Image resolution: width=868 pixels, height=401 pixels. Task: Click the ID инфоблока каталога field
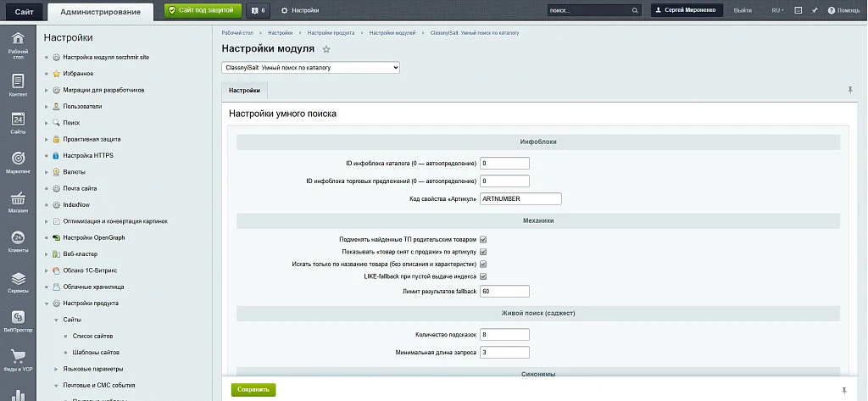(504, 164)
